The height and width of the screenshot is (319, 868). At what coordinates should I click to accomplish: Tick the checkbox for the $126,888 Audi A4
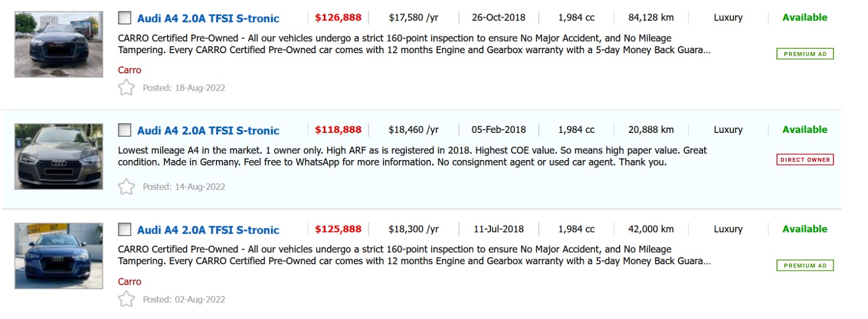[125, 18]
